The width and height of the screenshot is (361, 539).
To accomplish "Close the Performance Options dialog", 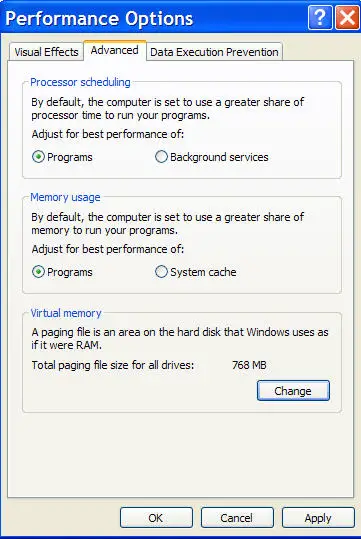I will [347, 17].
